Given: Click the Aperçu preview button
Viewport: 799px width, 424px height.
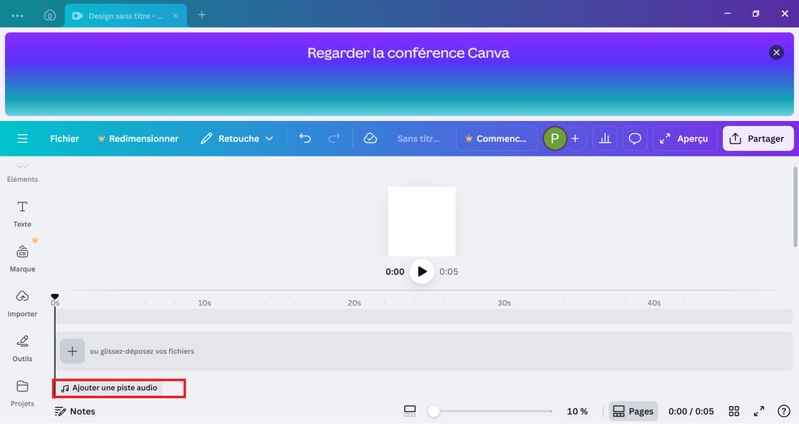Looking at the screenshot, I should [x=684, y=139].
